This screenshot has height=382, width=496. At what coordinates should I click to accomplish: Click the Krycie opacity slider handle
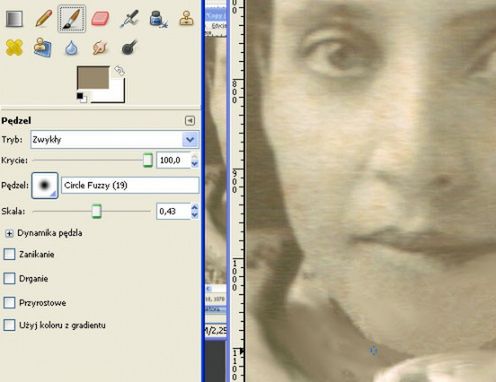pyautogui.click(x=148, y=160)
